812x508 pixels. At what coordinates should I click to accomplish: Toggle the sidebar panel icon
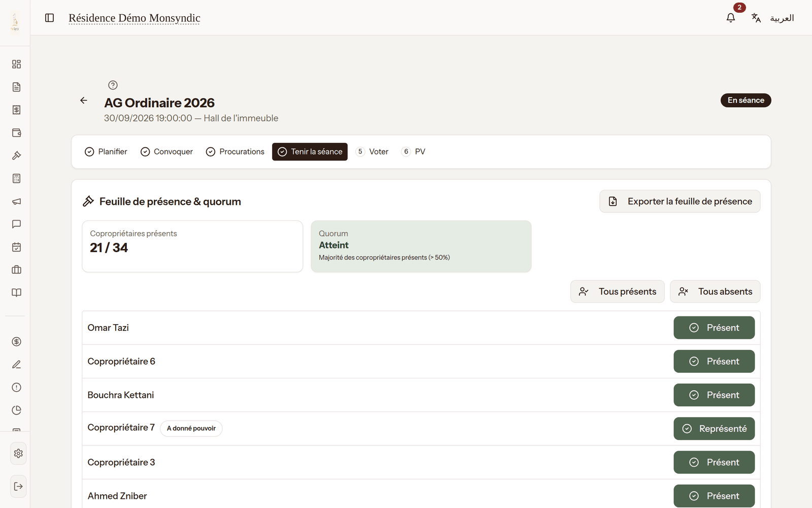[49, 18]
